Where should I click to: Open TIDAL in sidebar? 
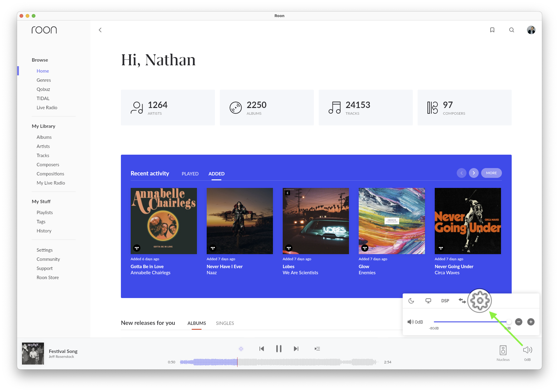[x=43, y=98]
